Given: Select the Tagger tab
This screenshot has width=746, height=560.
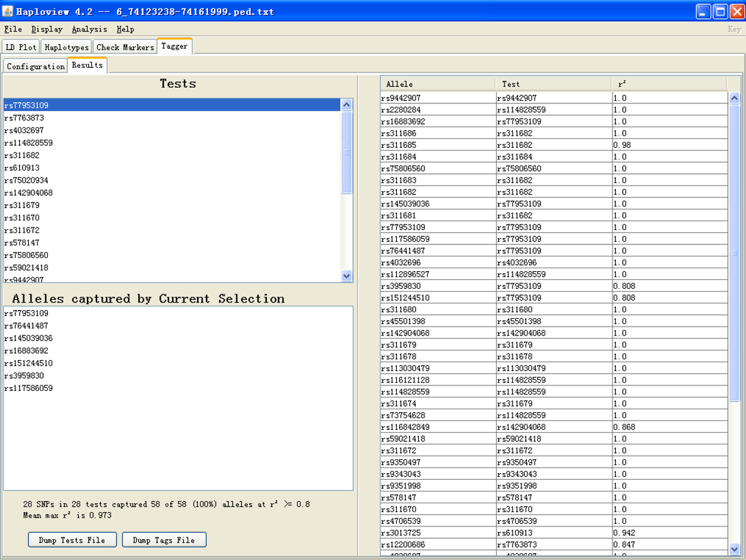Looking at the screenshot, I should (175, 46).
